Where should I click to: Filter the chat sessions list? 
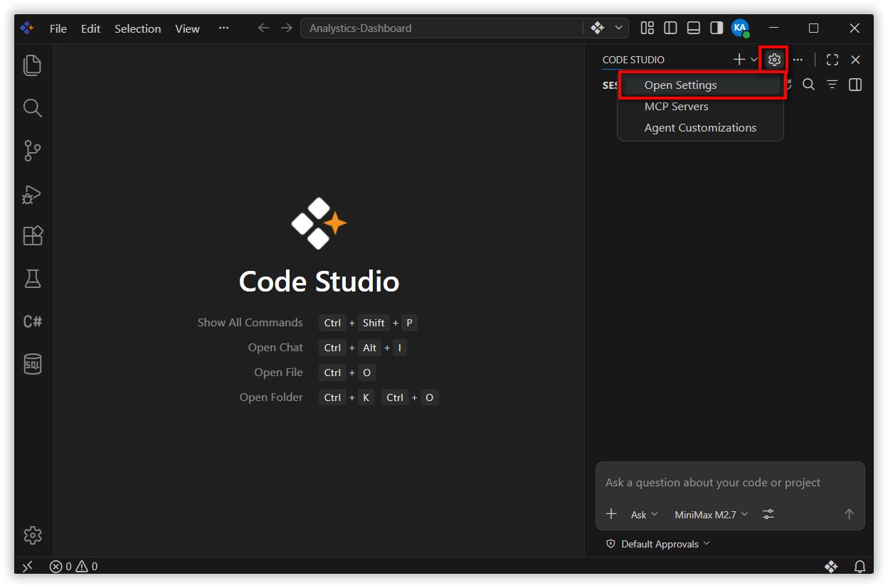point(832,85)
